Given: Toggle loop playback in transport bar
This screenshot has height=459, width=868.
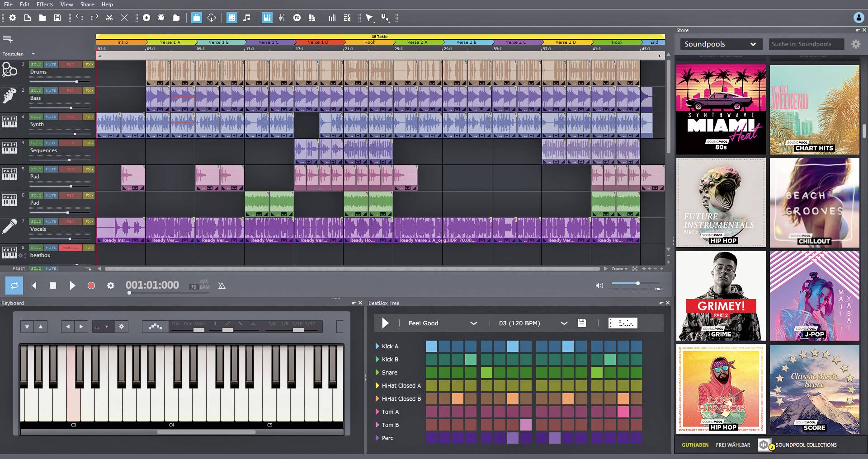Looking at the screenshot, I should (14, 286).
